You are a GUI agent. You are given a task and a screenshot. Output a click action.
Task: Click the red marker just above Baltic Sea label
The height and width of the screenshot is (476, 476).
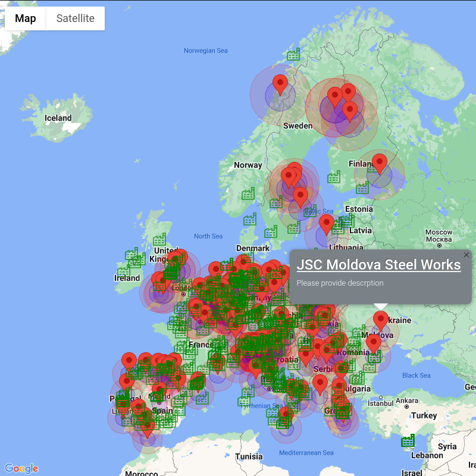300,198
